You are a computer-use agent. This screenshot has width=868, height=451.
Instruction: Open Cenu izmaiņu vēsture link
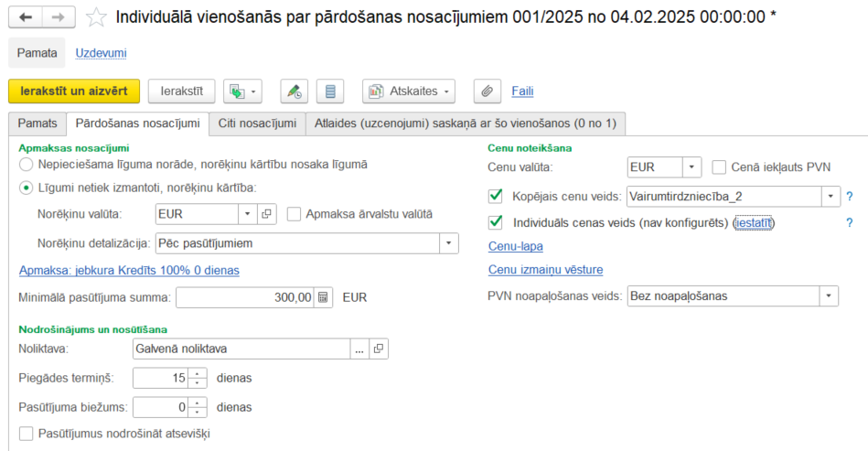tap(545, 270)
